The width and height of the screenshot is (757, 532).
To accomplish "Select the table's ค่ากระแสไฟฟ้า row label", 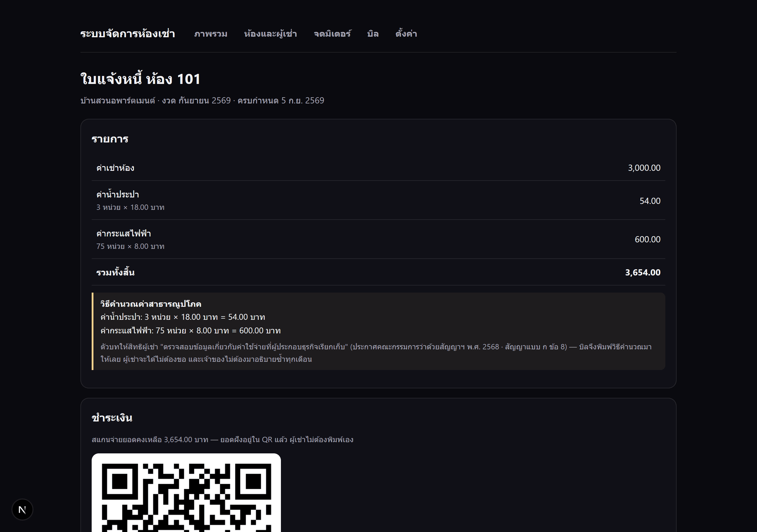I will pos(123,233).
